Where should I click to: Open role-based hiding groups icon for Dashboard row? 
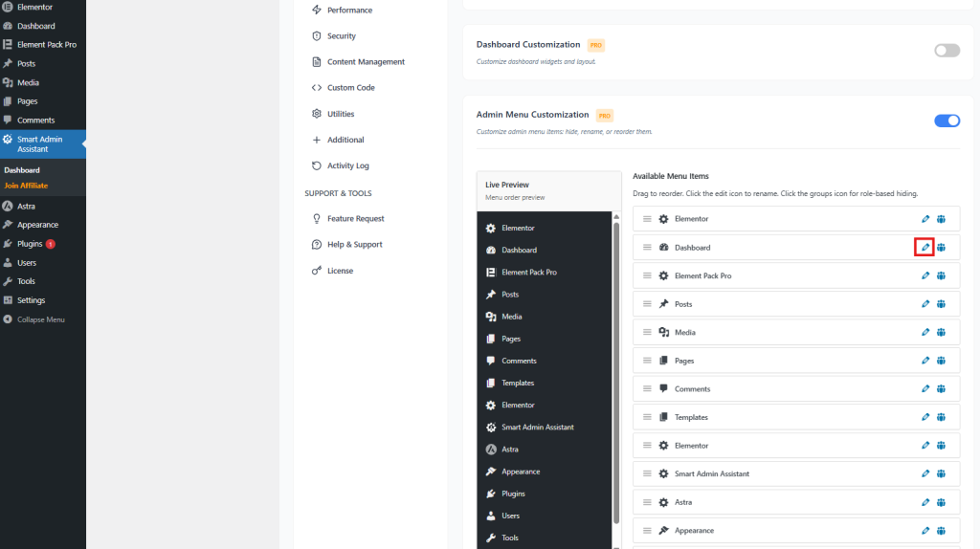942,248
